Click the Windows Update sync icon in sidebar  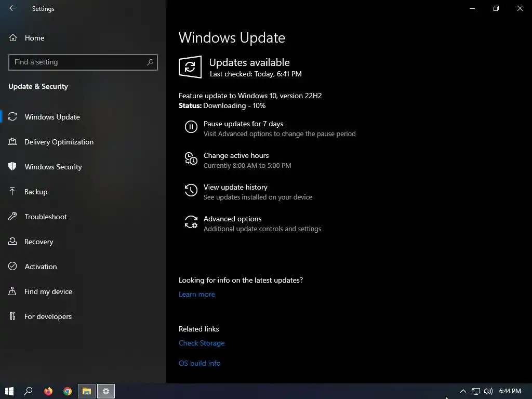12,117
